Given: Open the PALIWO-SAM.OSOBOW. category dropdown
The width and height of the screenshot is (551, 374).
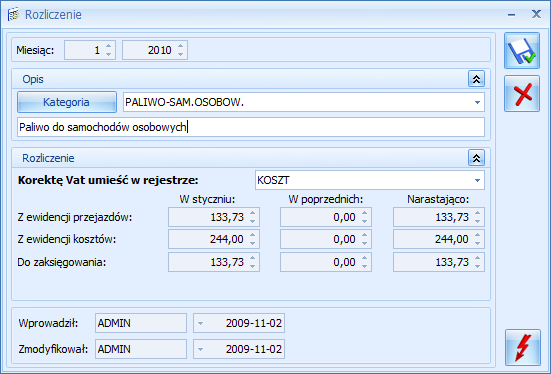Looking at the screenshot, I should tap(477, 102).
